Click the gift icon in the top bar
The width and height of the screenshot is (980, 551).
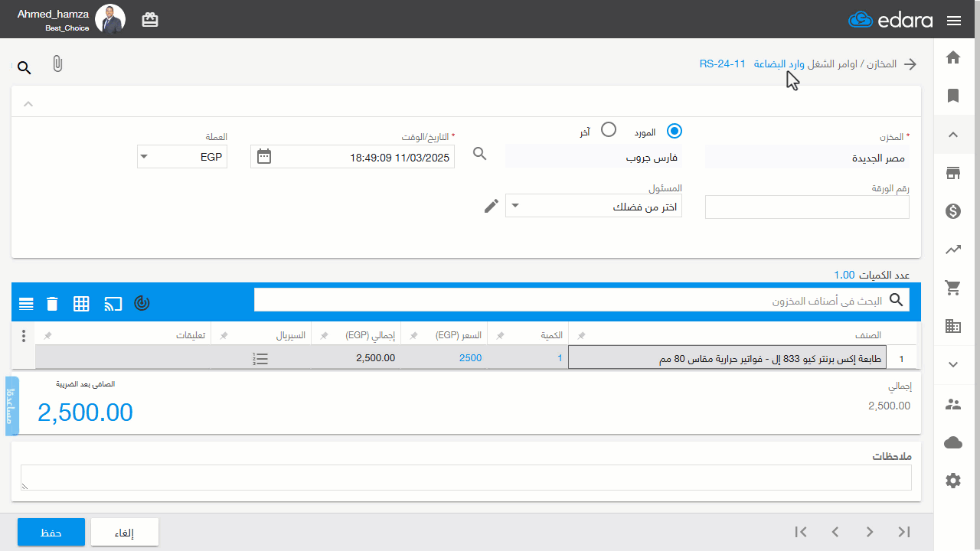click(150, 20)
